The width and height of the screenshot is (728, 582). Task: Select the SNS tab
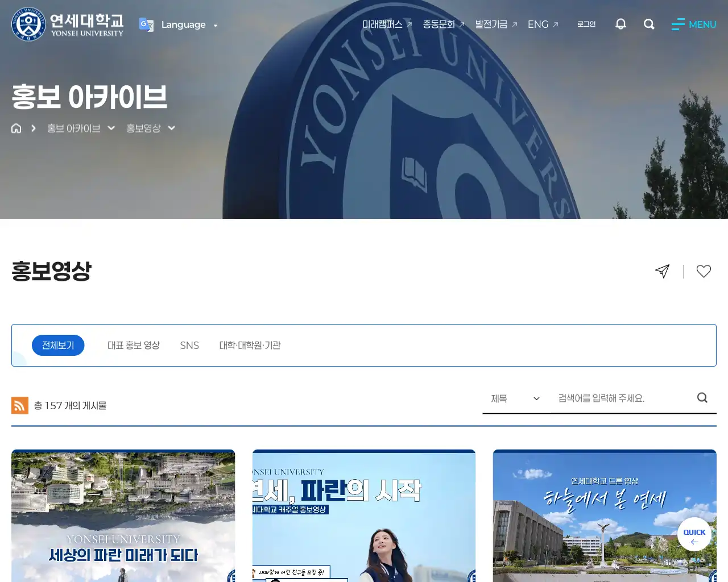(x=189, y=346)
